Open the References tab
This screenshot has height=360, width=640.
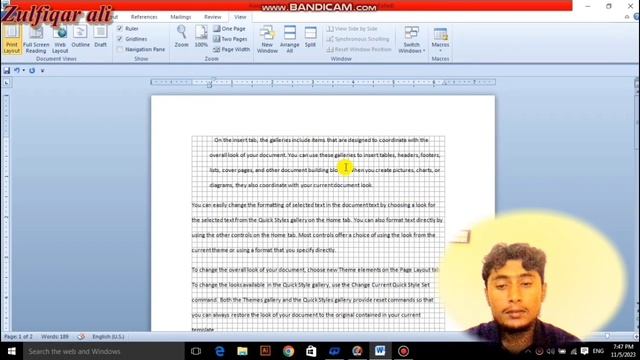(144, 17)
